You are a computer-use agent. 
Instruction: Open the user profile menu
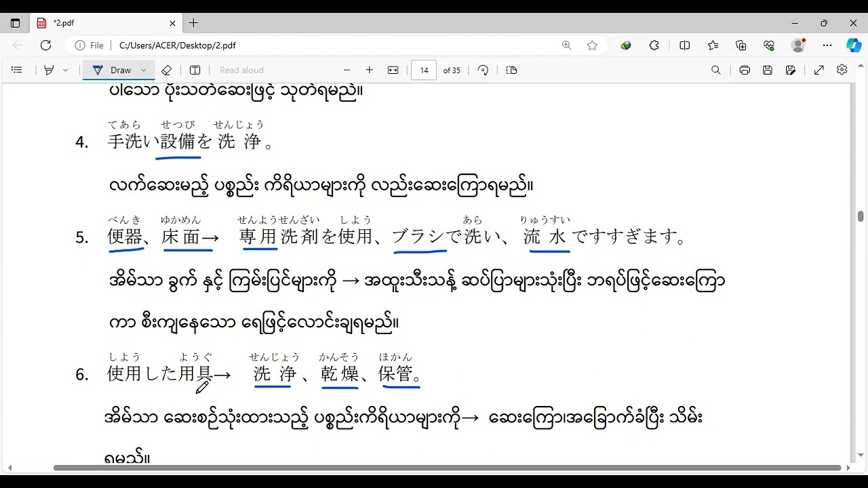tap(798, 45)
